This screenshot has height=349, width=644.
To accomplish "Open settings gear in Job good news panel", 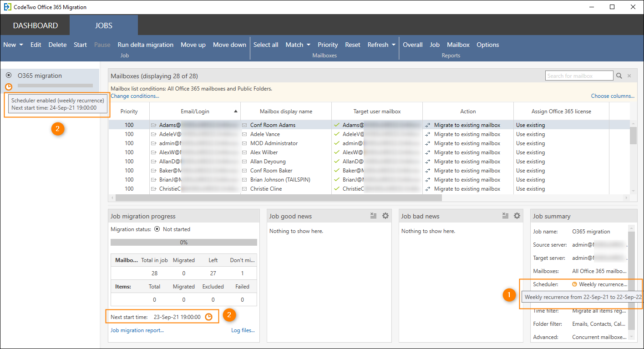I will pyautogui.click(x=385, y=216).
